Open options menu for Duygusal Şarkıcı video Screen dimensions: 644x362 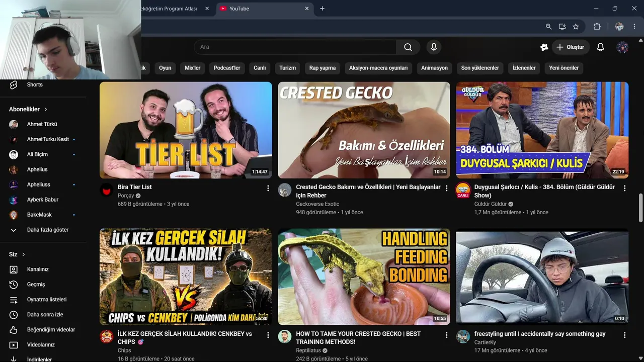coord(624,188)
